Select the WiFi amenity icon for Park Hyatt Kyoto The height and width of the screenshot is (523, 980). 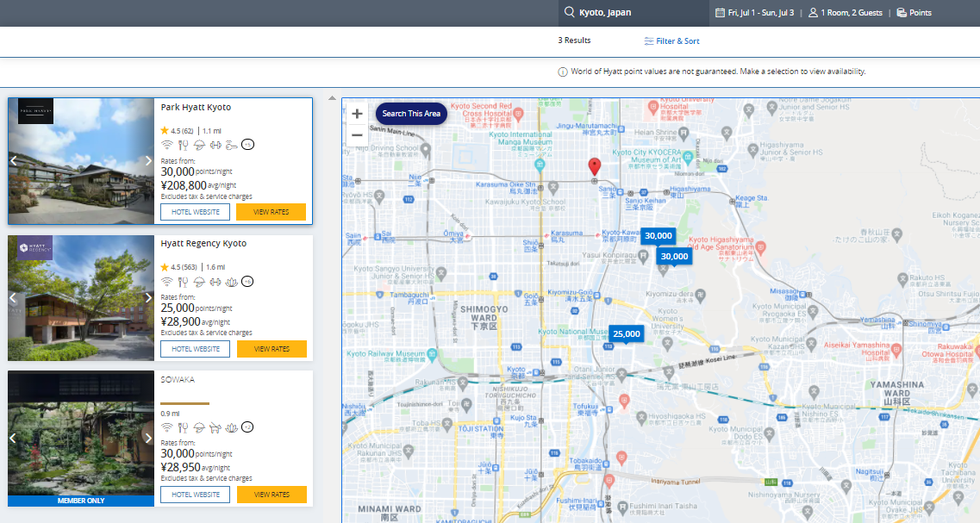coord(166,145)
